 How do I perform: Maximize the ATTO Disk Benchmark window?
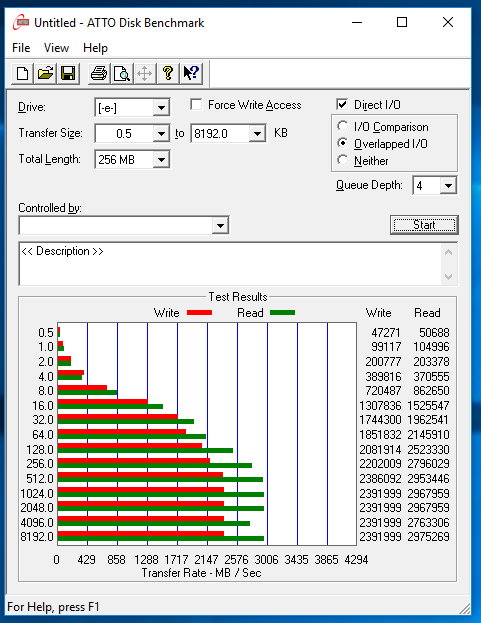pyautogui.click(x=402, y=22)
